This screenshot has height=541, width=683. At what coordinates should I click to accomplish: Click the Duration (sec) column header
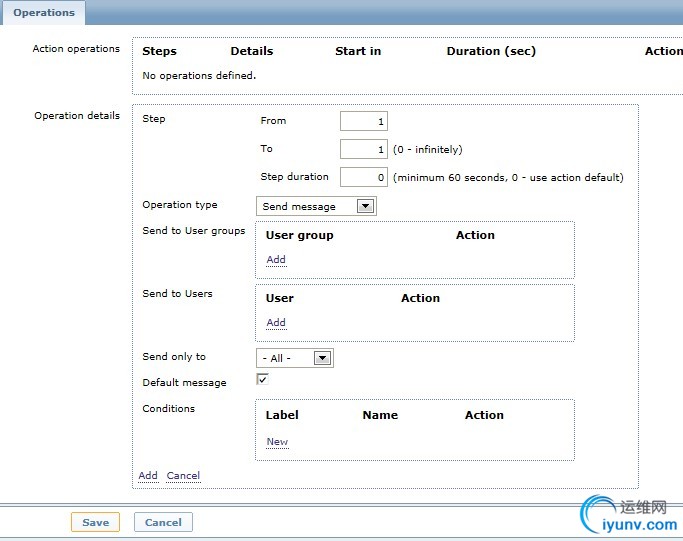(x=491, y=51)
